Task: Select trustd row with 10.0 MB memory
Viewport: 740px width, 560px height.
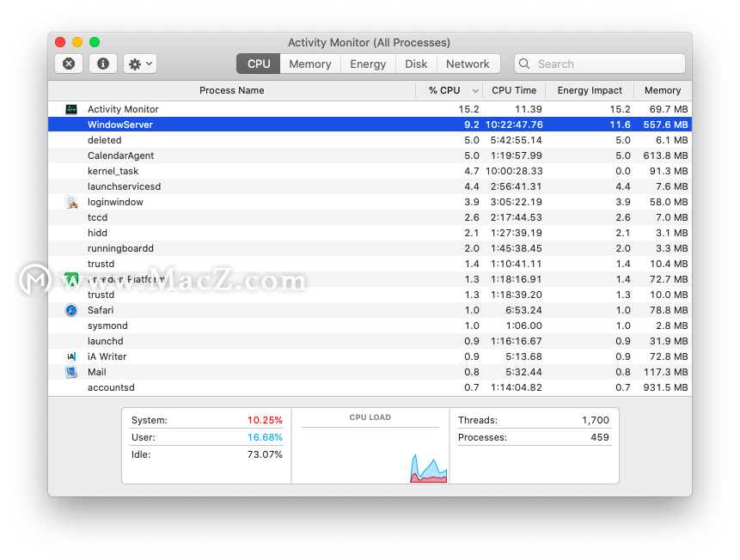Action: point(370,295)
